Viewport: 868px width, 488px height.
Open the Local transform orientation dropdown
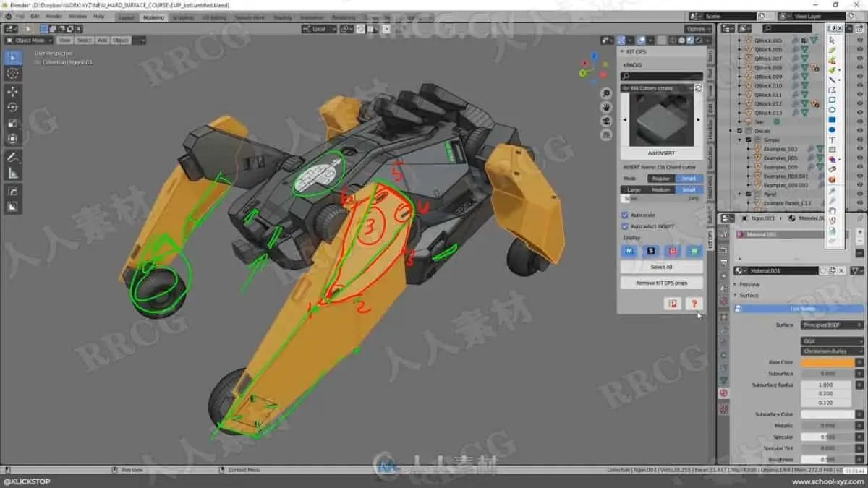click(x=319, y=29)
